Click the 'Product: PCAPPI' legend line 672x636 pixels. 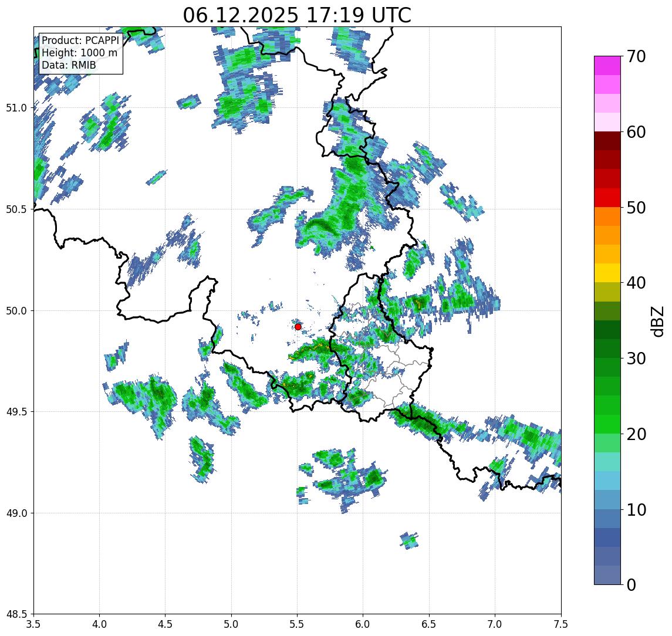click(x=80, y=40)
